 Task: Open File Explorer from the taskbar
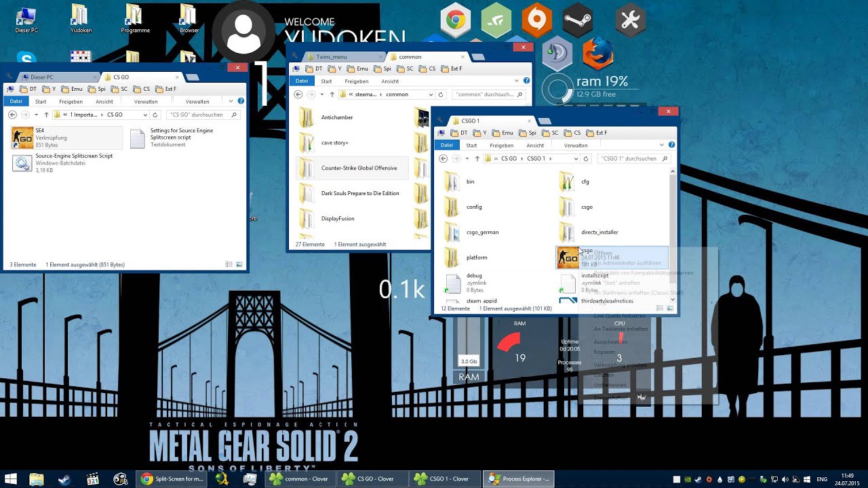[x=37, y=479]
